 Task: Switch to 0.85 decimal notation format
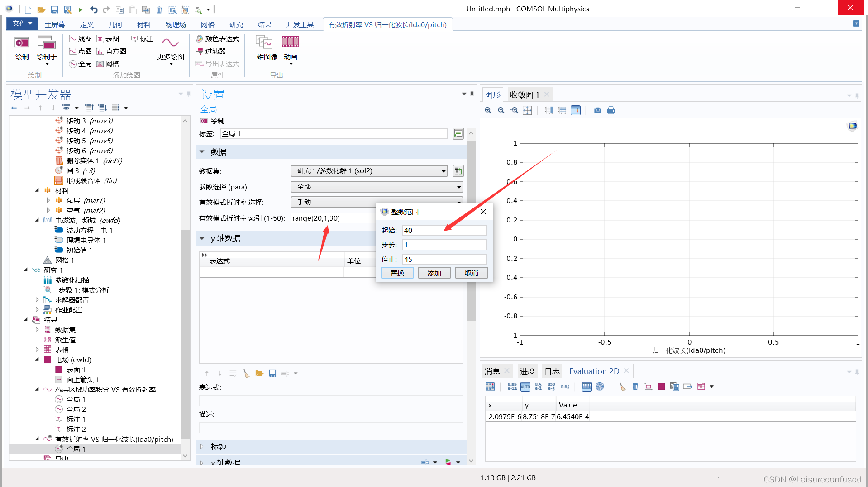[x=565, y=387]
